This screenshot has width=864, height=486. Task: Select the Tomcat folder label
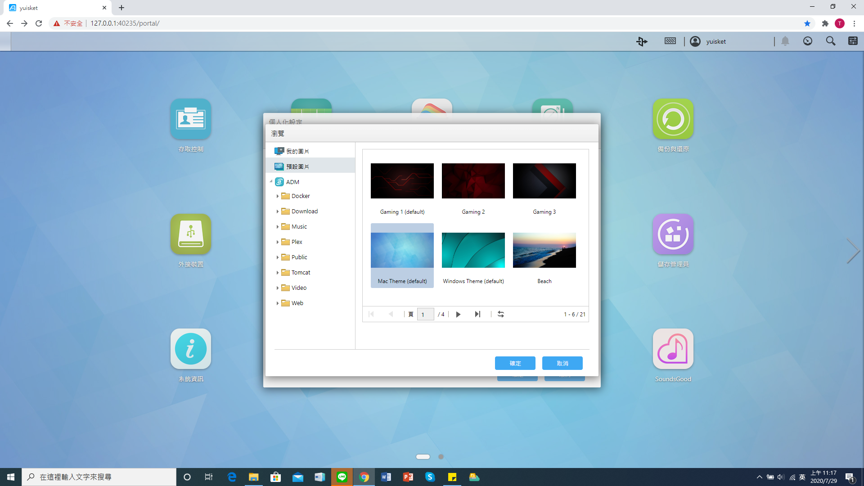300,273
